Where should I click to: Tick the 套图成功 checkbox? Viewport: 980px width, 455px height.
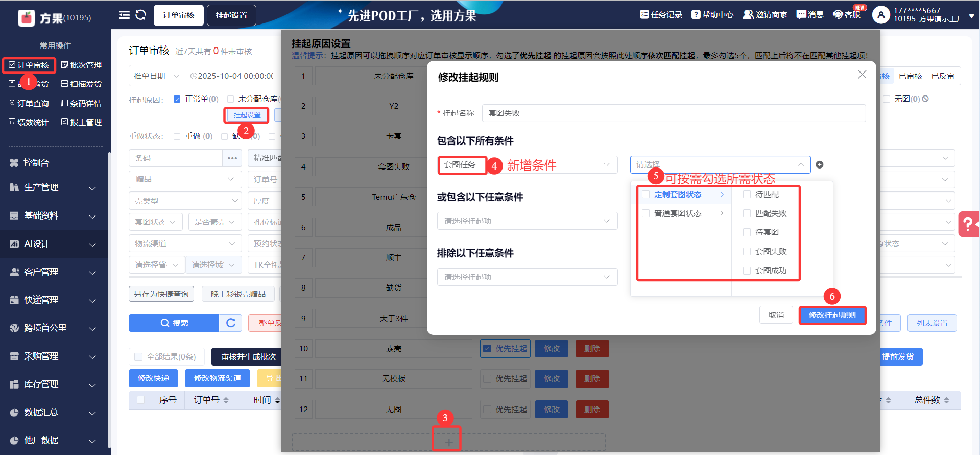[x=747, y=271]
